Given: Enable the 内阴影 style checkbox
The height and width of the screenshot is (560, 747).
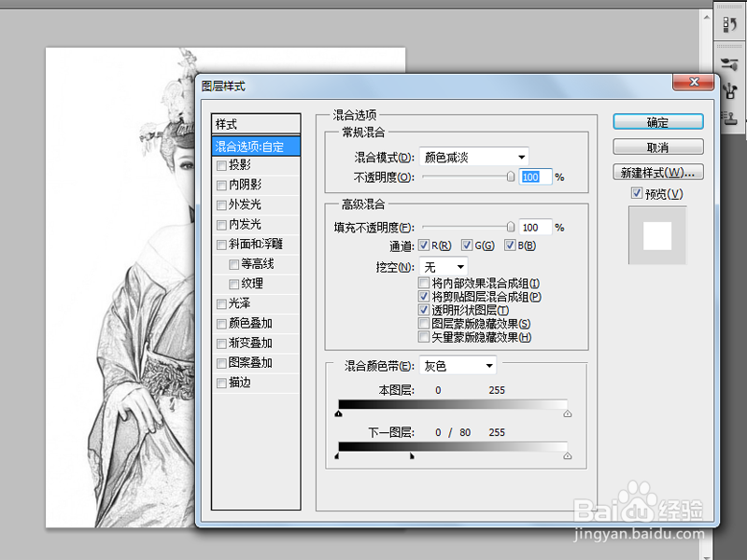Looking at the screenshot, I should [221, 185].
